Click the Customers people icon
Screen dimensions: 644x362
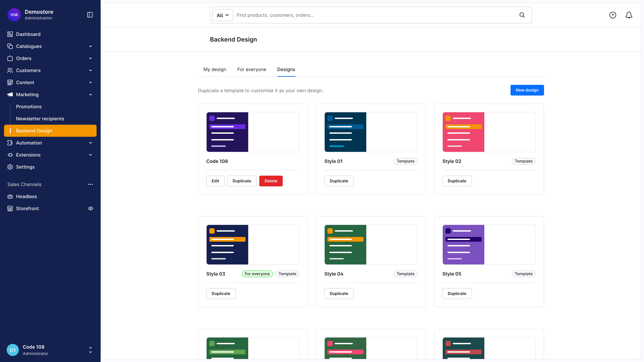click(x=10, y=70)
